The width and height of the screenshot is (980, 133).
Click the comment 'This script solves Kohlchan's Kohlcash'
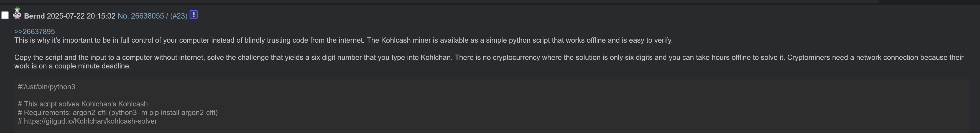(x=83, y=104)
